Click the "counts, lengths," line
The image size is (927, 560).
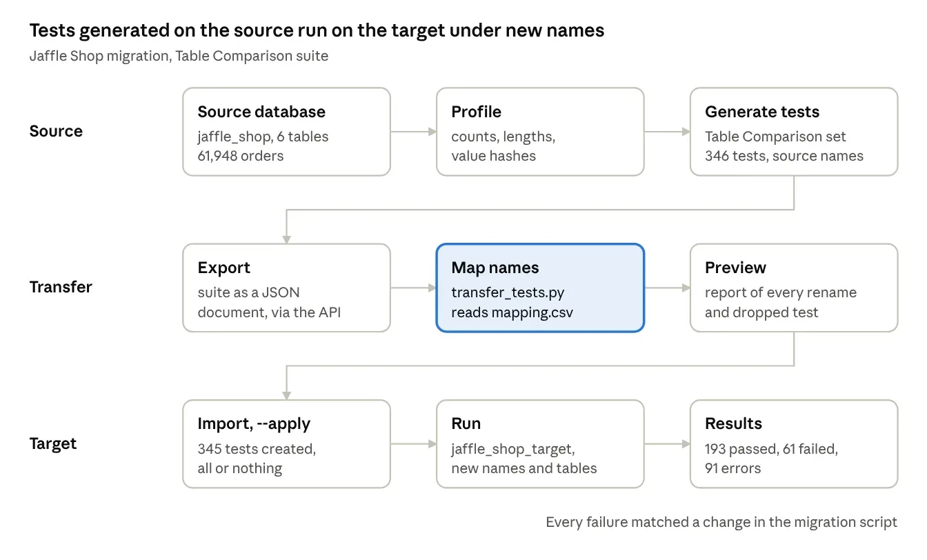pos(504,137)
